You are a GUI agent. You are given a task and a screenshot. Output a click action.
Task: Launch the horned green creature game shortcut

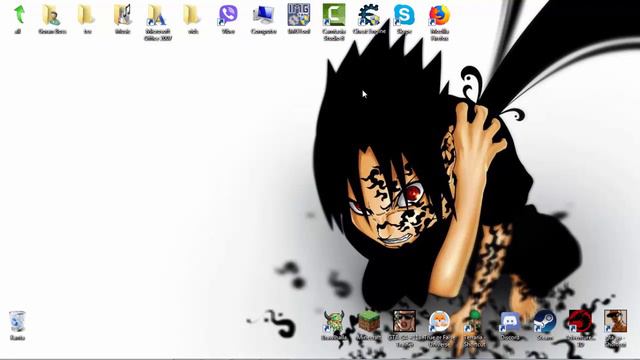[334, 322]
